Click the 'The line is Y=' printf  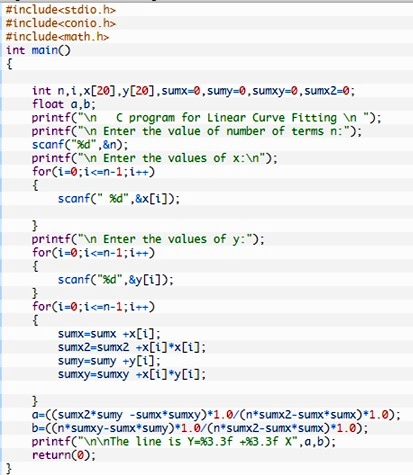coord(184,442)
